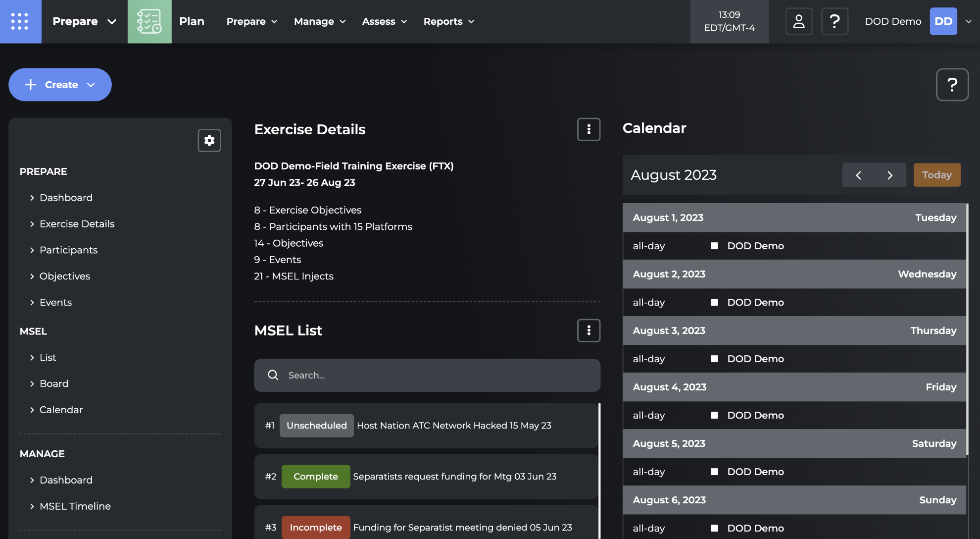
Task: Click the white DOD Demo swatch on August 1
Action: tap(714, 246)
